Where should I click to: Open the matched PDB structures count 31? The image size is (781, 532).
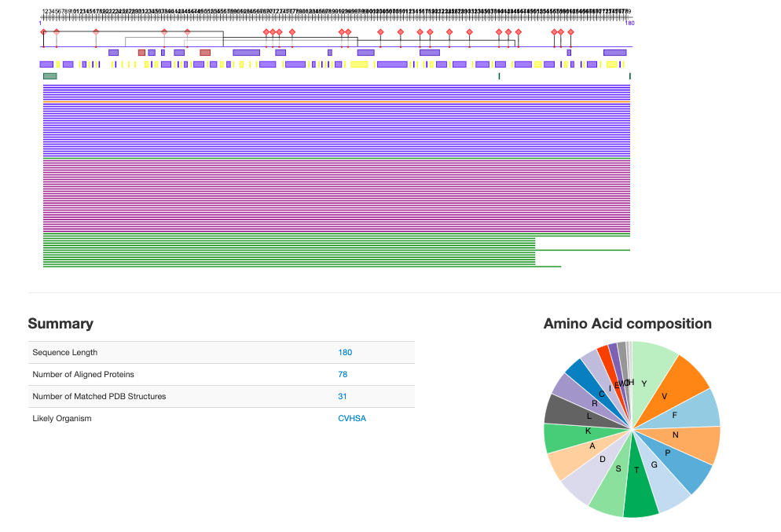343,397
